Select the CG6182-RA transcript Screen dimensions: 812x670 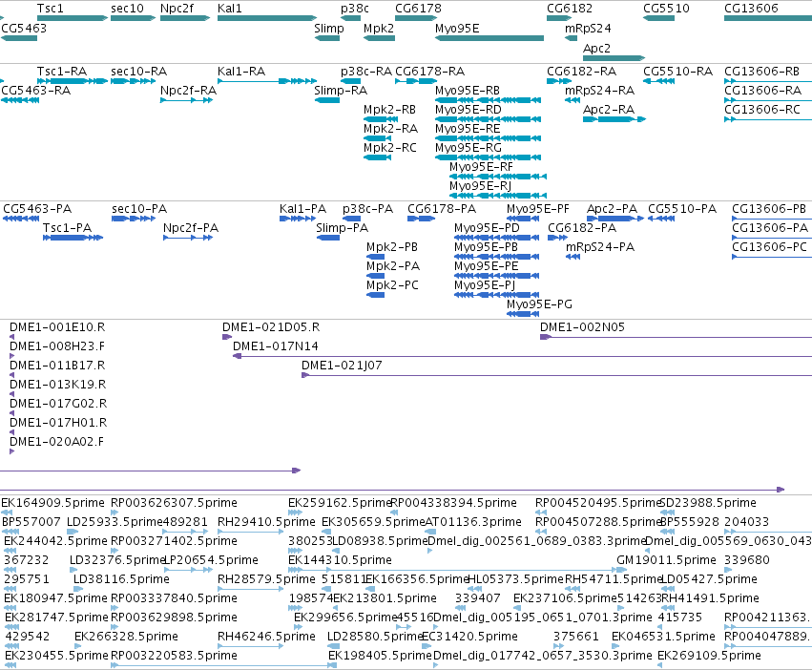(x=559, y=81)
